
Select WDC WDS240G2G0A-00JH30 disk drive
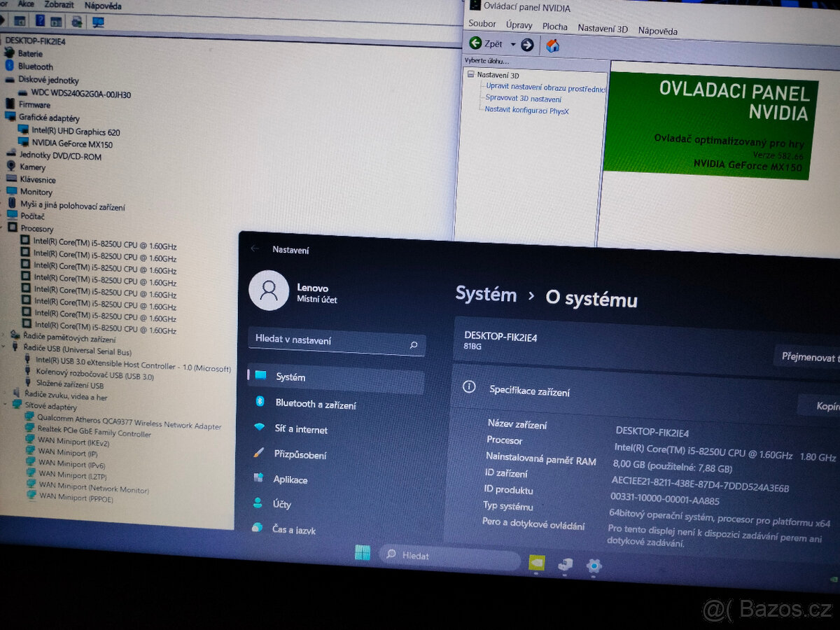[81, 93]
